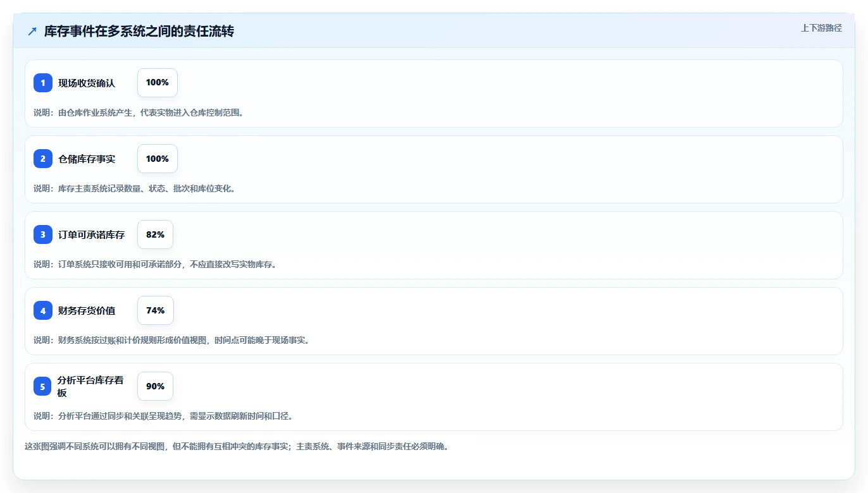Click the 100% pill for 现场收货确认
868x493 pixels.
[158, 83]
